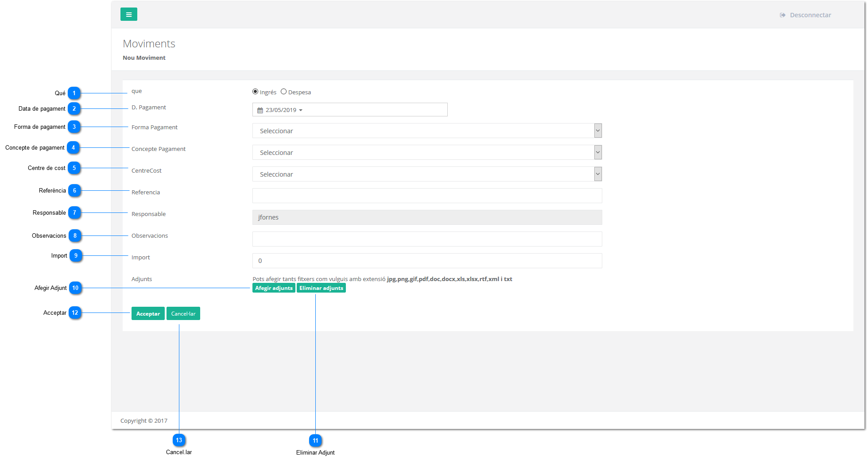Select the Despesa radio button
This screenshot has width=868, height=463.
point(284,92)
